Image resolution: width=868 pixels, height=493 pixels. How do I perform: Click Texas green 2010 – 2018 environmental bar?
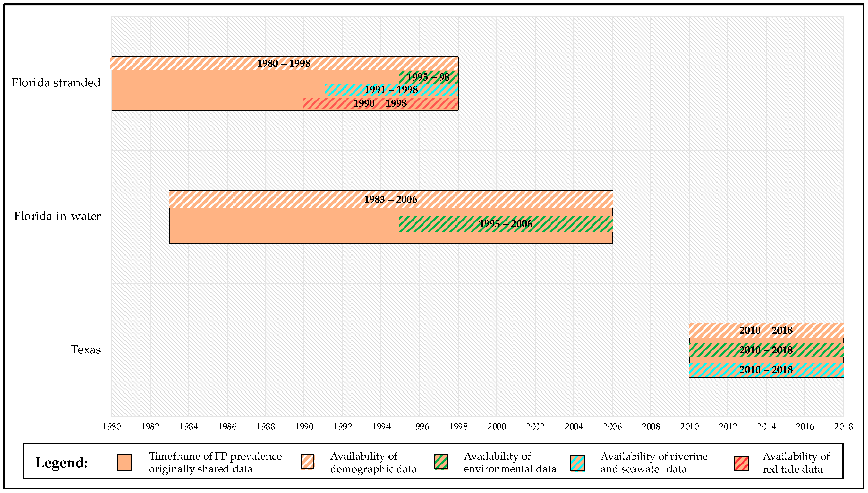(x=766, y=350)
